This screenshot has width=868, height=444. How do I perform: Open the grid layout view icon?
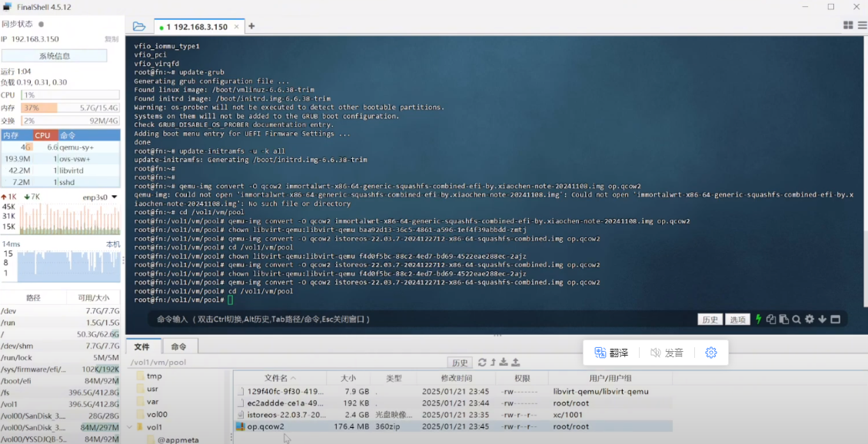click(x=848, y=25)
